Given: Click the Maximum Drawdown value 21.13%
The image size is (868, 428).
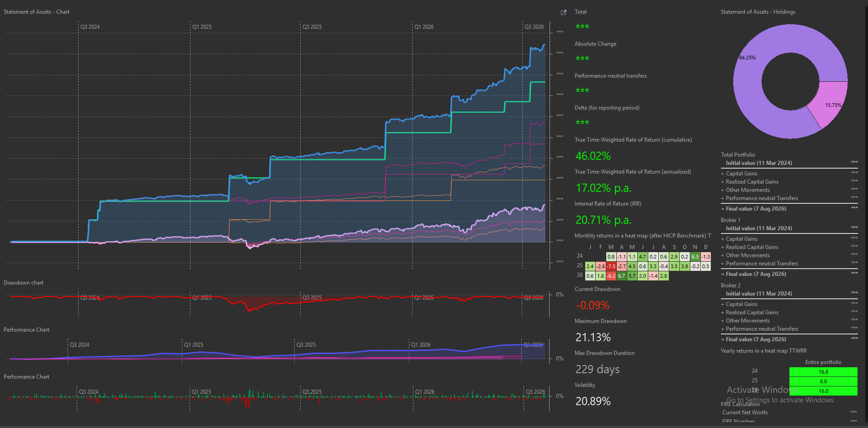Looking at the screenshot, I should (593, 338).
